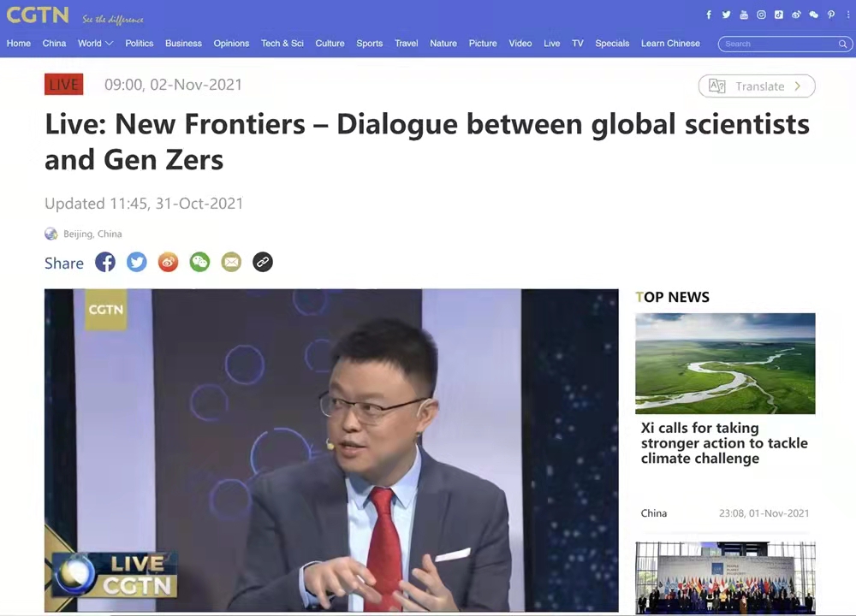Open the Opinions section
The image size is (856, 616).
pyautogui.click(x=231, y=44)
